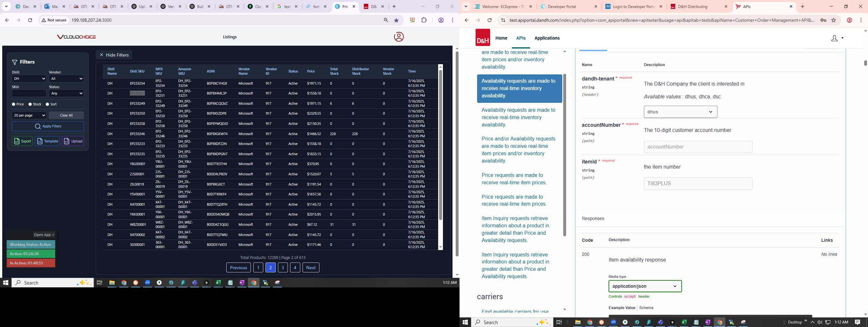
Task: Click volume icon in right system tray
Action: pyautogui.click(x=819, y=322)
